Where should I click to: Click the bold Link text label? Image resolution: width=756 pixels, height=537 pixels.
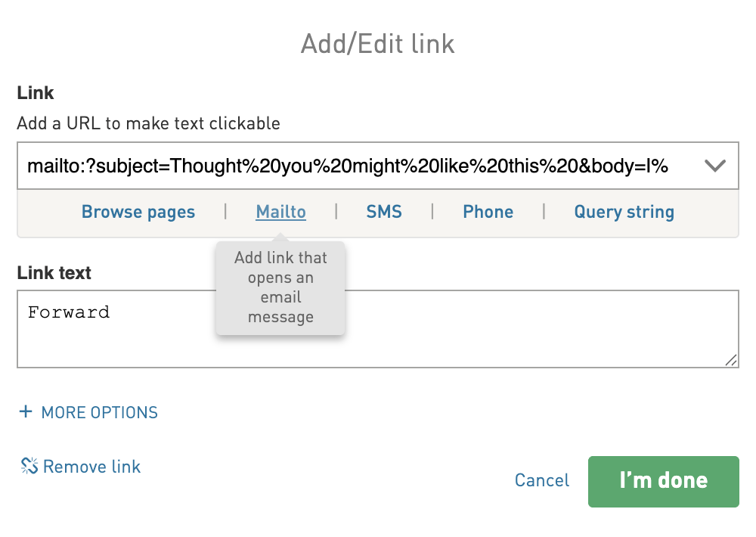coord(54,273)
